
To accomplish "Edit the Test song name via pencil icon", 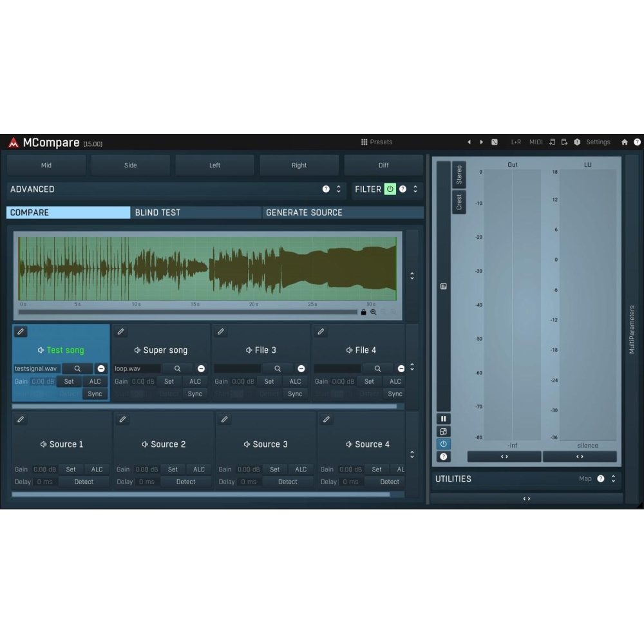I will tap(21, 331).
